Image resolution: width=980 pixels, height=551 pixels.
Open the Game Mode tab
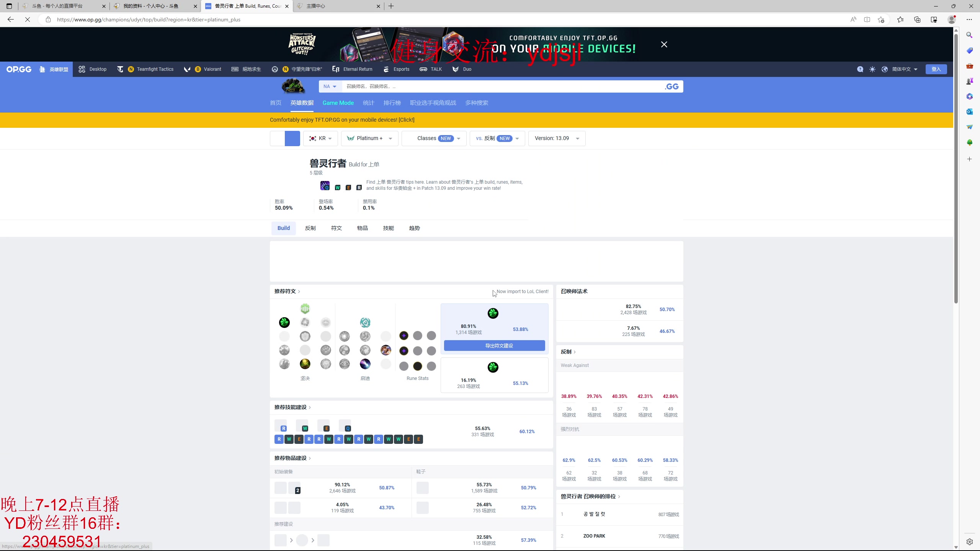(x=338, y=103)
